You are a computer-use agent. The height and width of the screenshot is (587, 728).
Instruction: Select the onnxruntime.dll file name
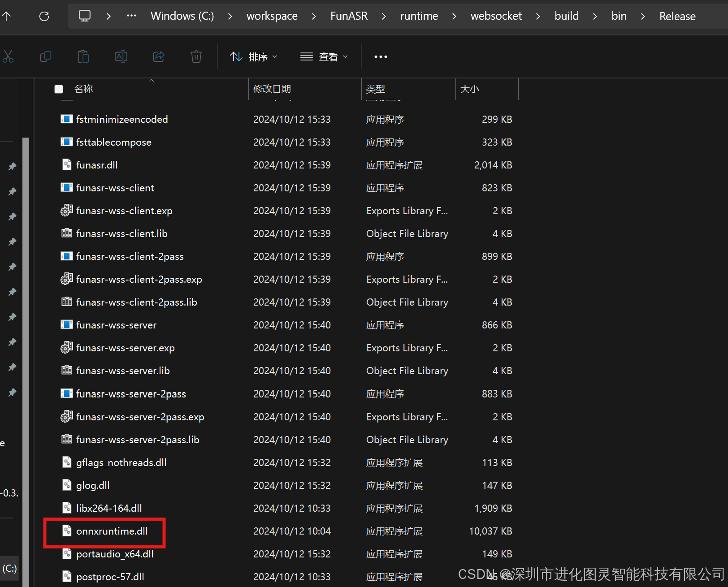[112, 531]
